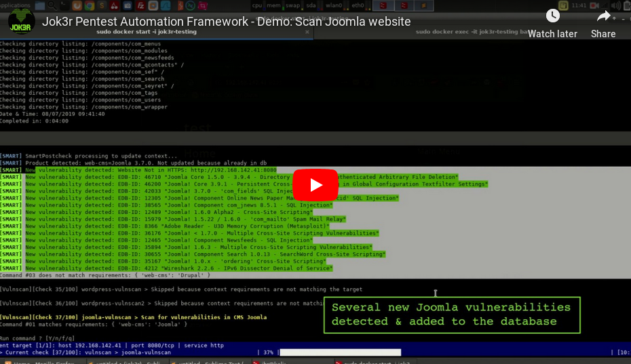The height and width of the screenshot is (364, 631).
Task: Click vulnerability line EDB-ID: 35167 'ordering' Cross-Site Scripting
Action: point(164,262)
